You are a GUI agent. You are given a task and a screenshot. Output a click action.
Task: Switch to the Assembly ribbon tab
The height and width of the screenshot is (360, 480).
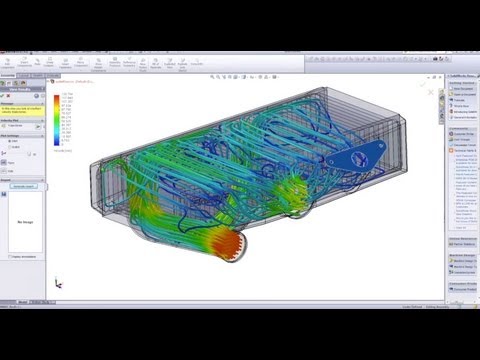[8, 76]
